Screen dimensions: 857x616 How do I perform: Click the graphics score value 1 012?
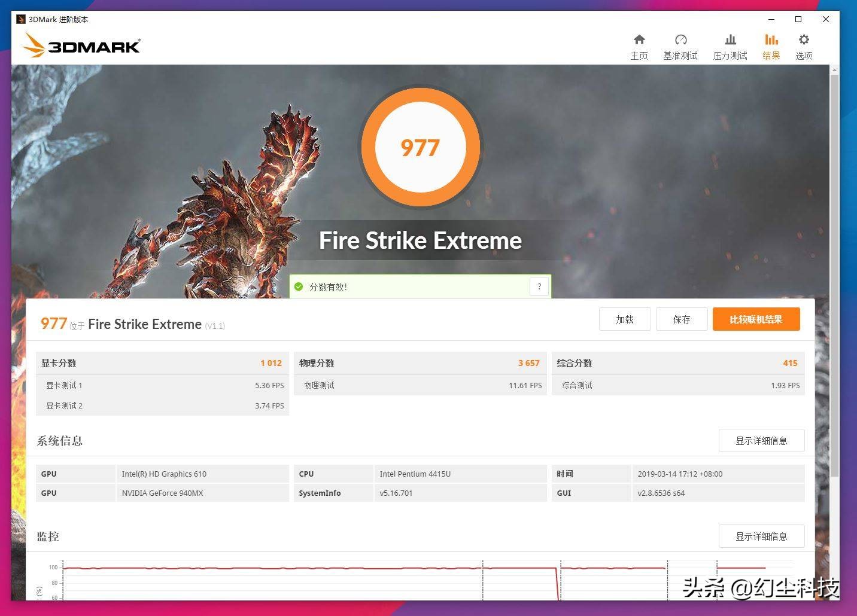(x=271, y=363)
